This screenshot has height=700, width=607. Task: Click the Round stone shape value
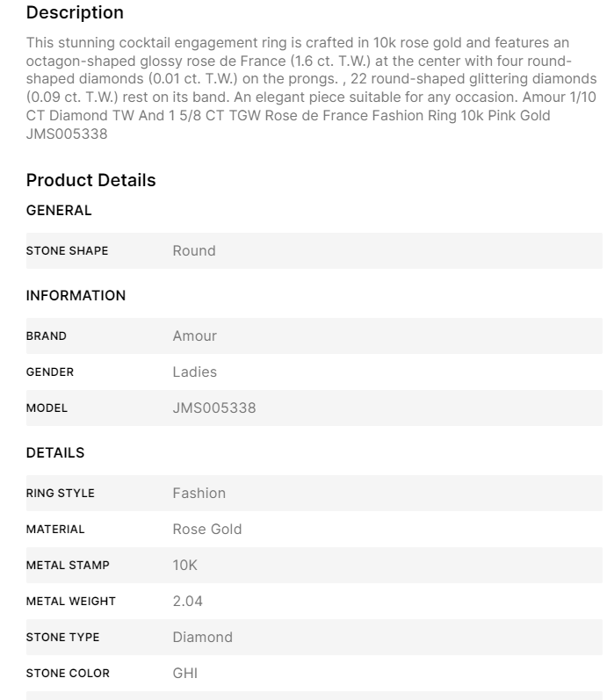coord(194,251)
